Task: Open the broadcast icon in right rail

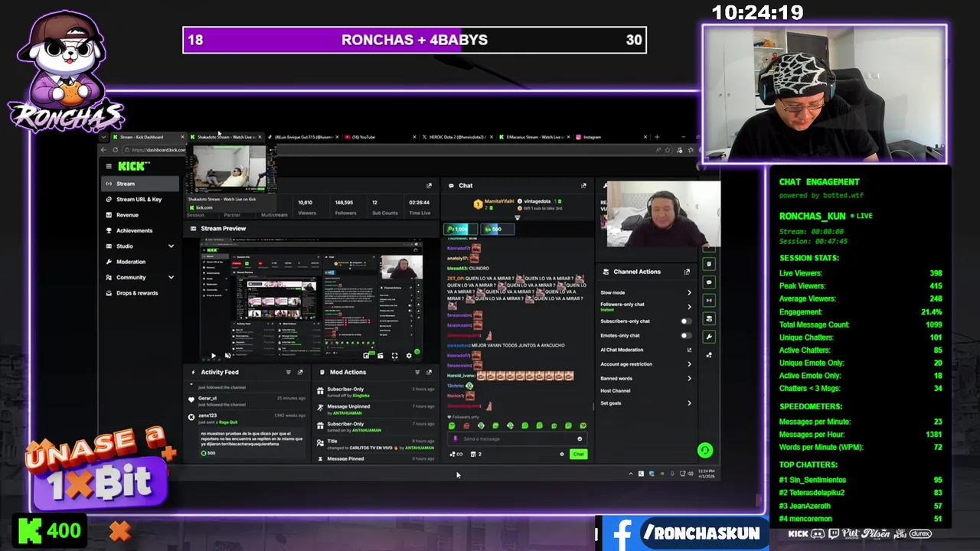Action: point(709,300)
